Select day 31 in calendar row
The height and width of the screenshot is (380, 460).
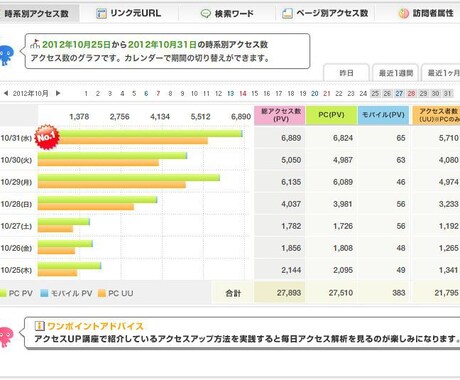(447, 94)
